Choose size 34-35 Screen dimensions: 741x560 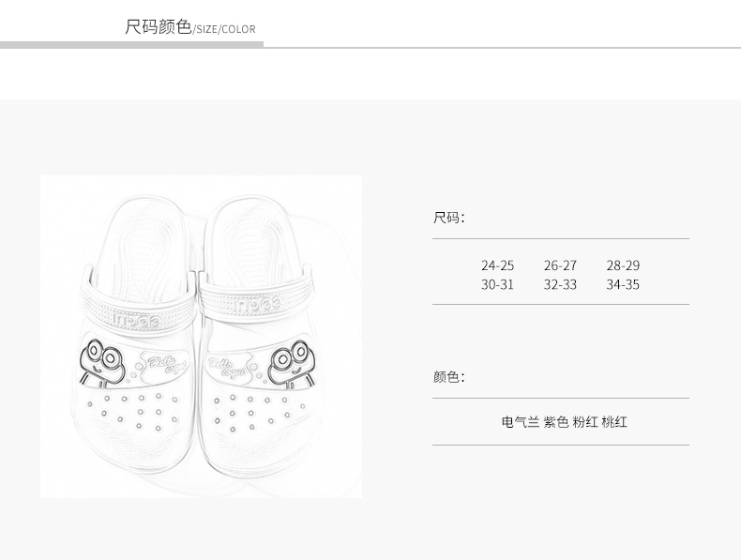tap(623, 284)
